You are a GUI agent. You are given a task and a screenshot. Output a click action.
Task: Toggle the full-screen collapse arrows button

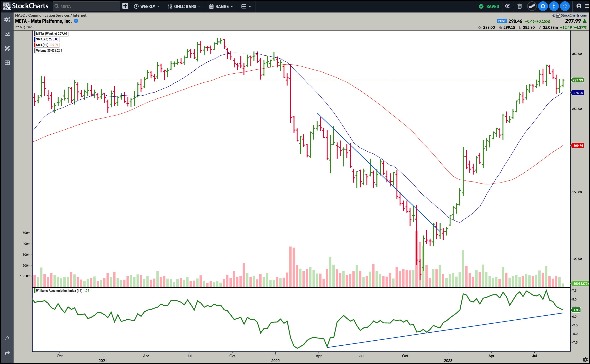click(565, 6)
